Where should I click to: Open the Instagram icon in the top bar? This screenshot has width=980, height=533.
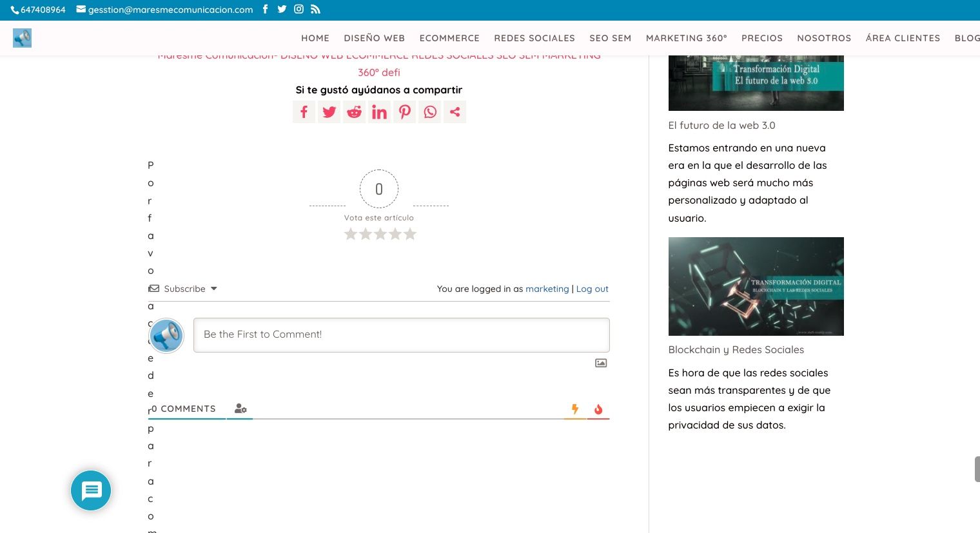299,9
